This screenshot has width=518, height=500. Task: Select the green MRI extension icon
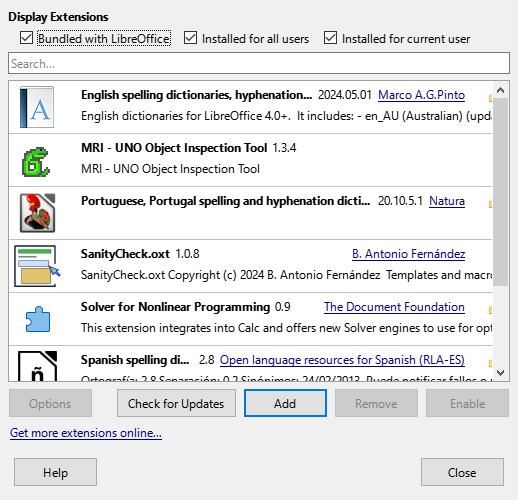coord(36,162)
